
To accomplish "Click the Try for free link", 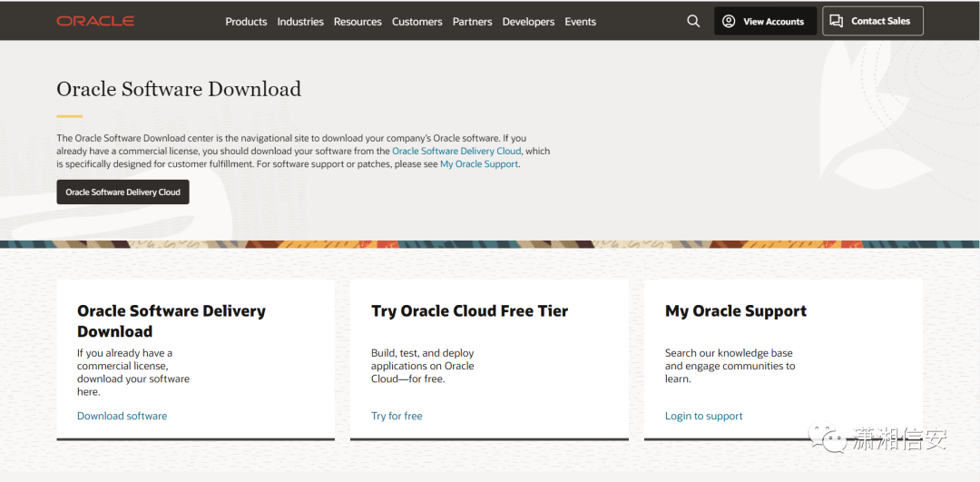I will (x=397, y=416).
